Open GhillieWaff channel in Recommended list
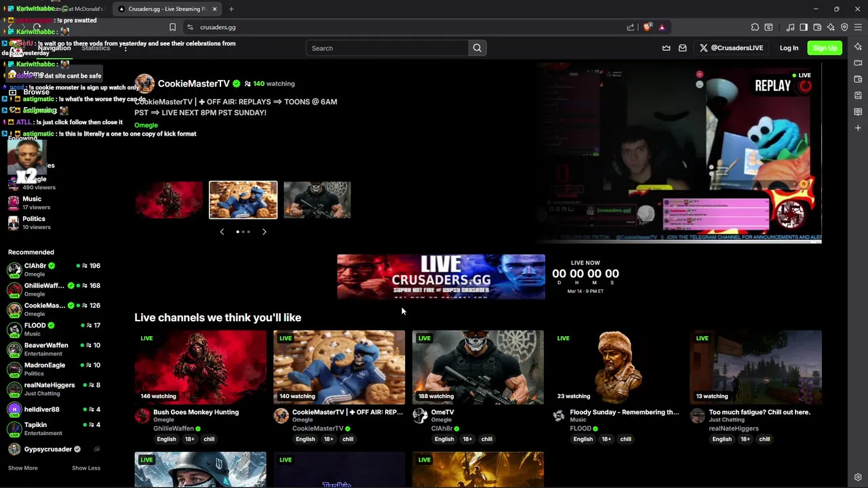The width and height of the screenshot is (868, 488). pyautogui.click(x=54, y=289)
